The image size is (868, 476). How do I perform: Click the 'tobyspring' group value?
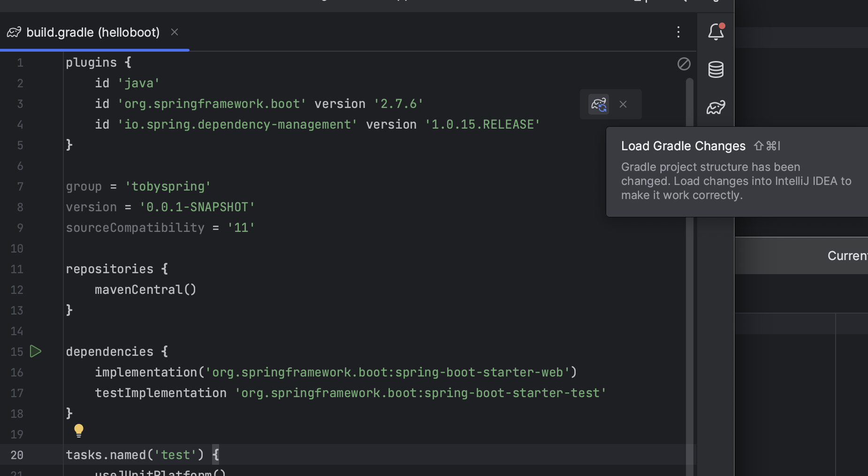168,186
